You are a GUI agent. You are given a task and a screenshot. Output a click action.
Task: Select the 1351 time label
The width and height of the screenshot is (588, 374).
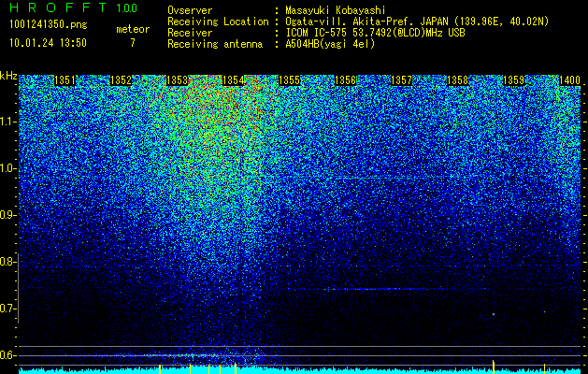pos(65,80)
